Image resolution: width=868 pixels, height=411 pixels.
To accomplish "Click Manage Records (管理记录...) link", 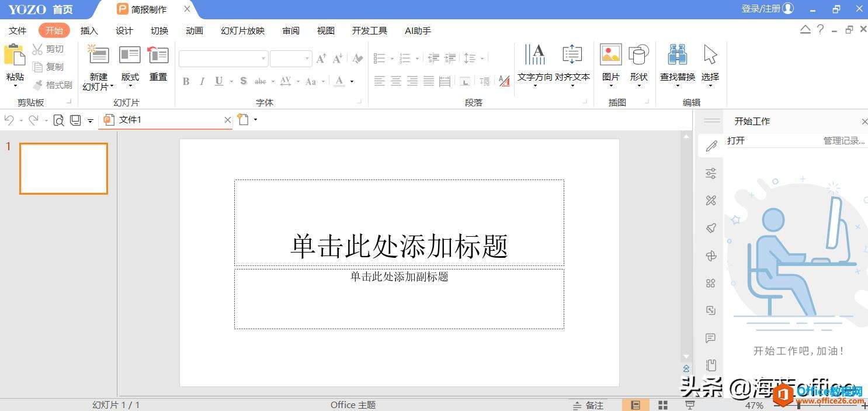I will coord(844,140).
